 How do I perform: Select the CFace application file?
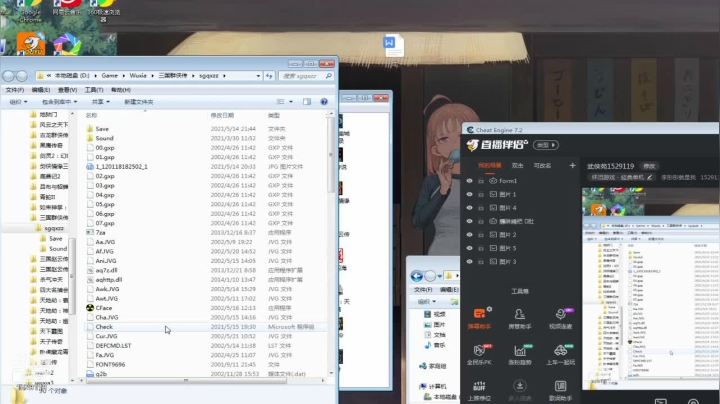tap(104, 308)
